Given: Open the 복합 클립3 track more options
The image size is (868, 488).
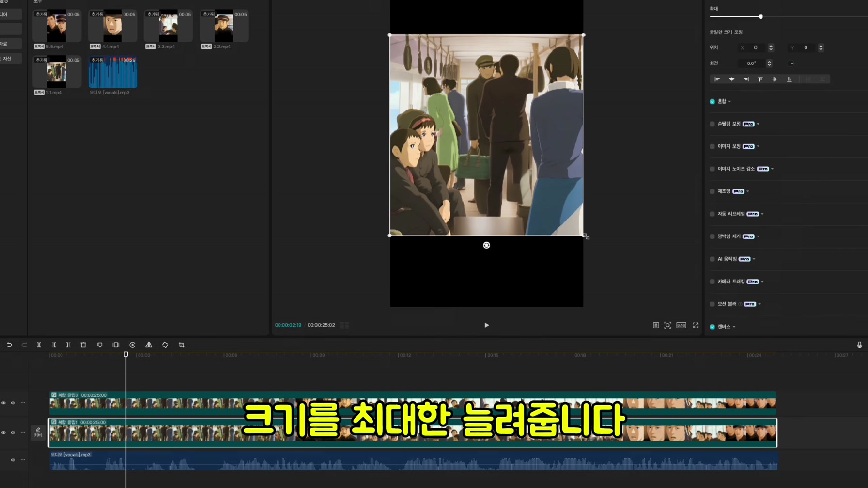Looking at the screenshot, I should pos(23,403).
